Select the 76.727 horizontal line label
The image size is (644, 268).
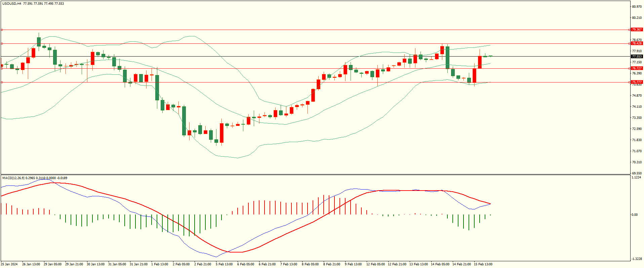click(x=637, y=68)
